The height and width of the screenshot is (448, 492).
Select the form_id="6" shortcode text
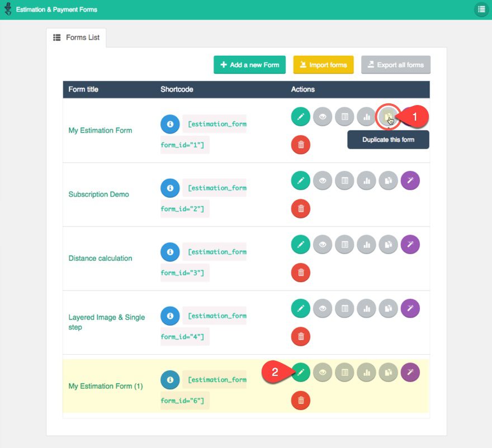[184, 401]
